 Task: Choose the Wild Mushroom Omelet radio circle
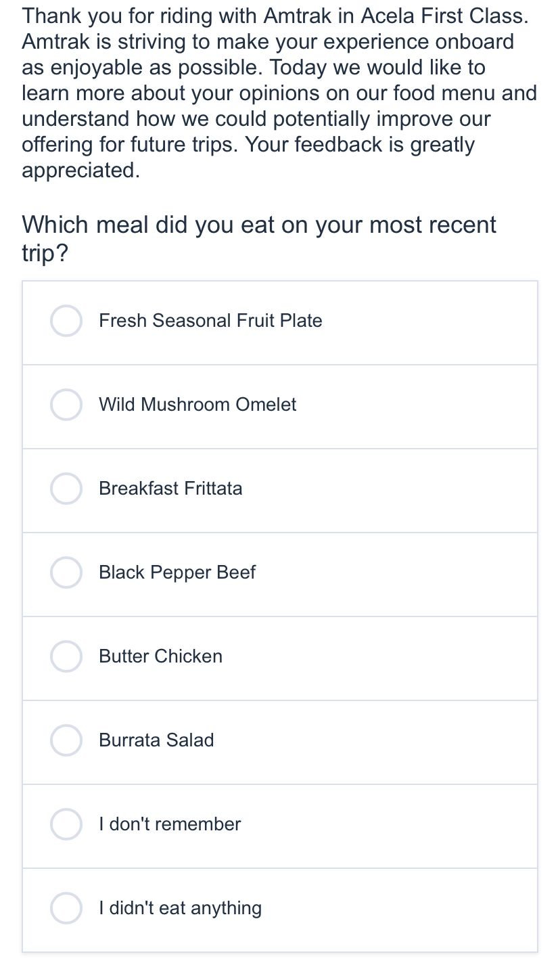(66, 405)
